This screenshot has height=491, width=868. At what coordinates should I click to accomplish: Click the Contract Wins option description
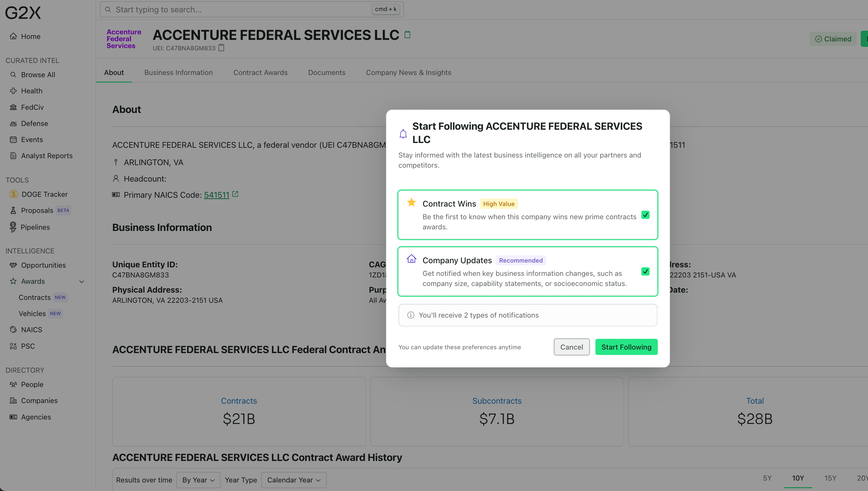coord(529,222)
